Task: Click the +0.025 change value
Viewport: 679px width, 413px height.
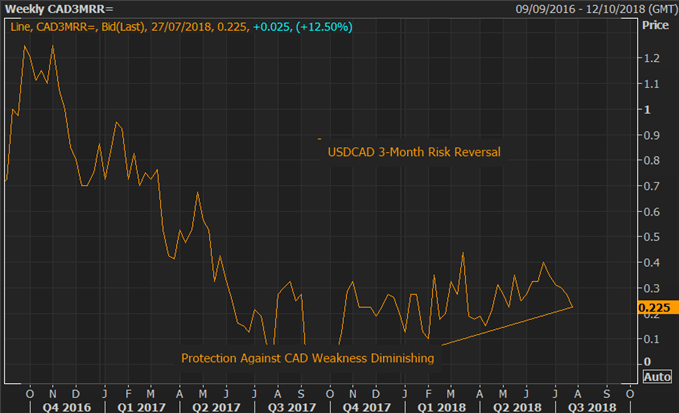Action: [271, 27]
